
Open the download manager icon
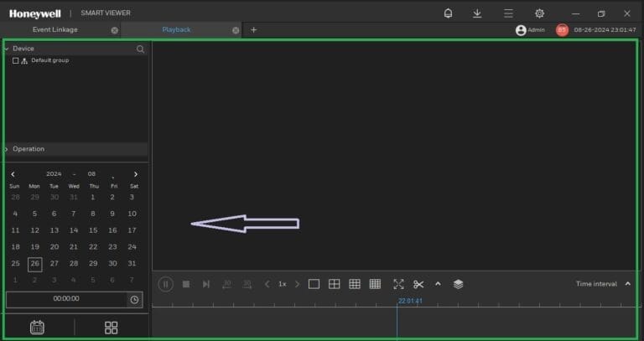click(x=477, y=13)
